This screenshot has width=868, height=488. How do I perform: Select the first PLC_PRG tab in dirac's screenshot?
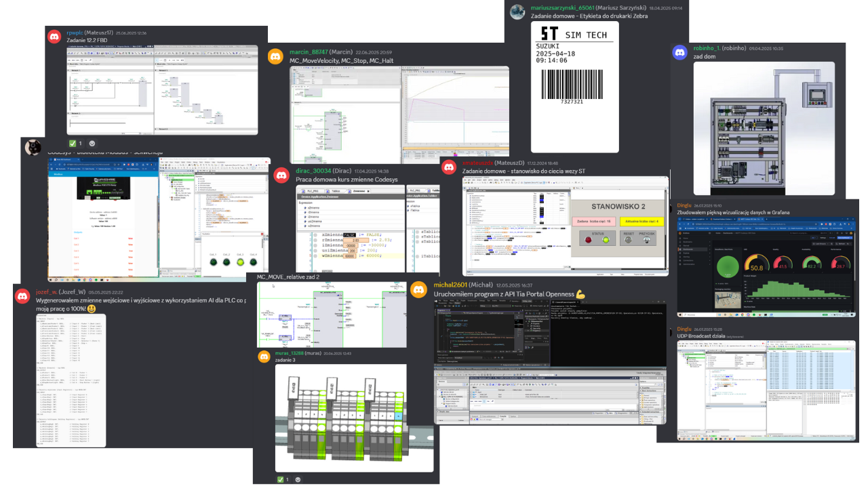point(313,192)
